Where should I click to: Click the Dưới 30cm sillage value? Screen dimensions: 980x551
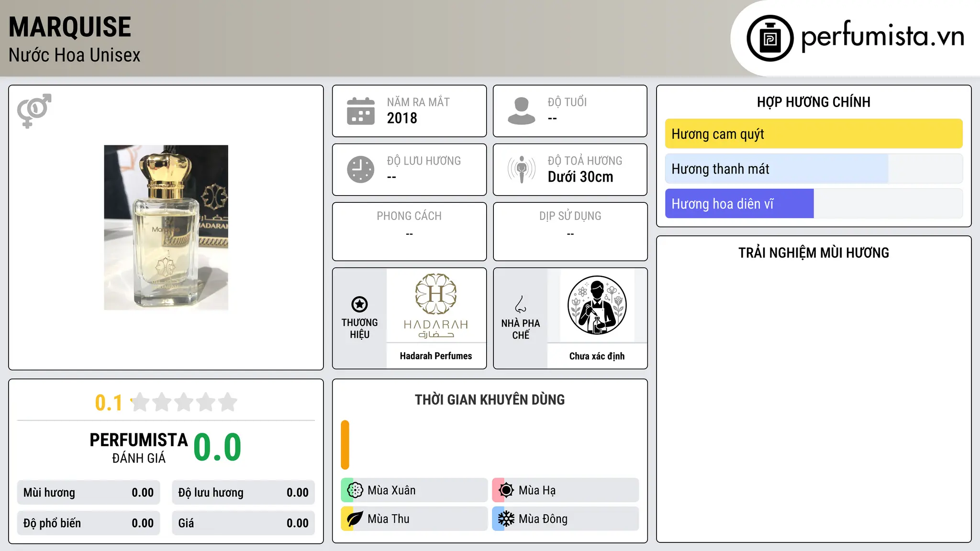point(580,177)
